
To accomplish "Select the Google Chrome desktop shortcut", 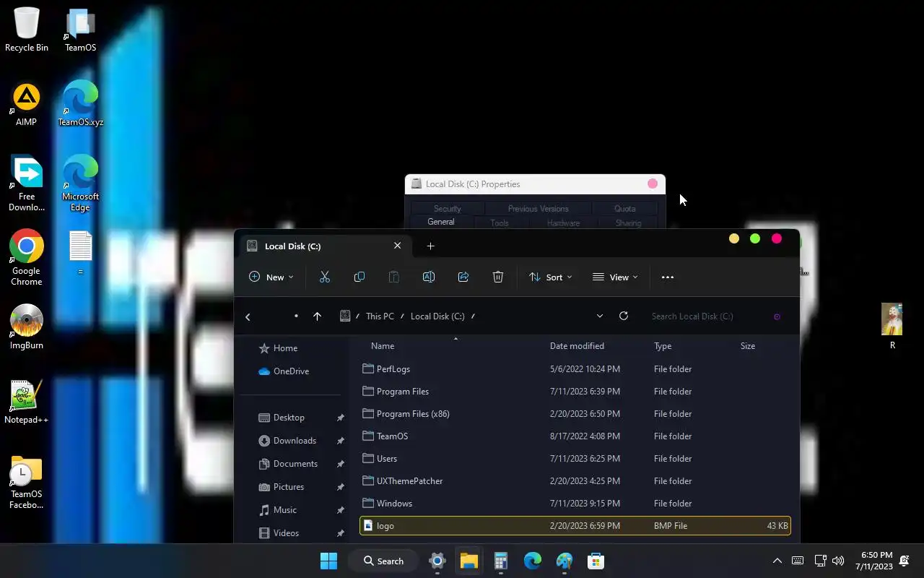I will [27, 257].
